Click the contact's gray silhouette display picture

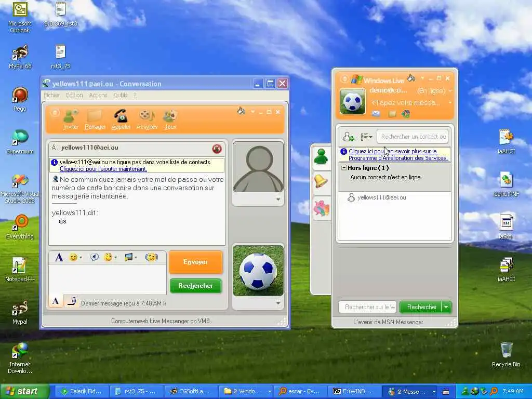(258, 167)
